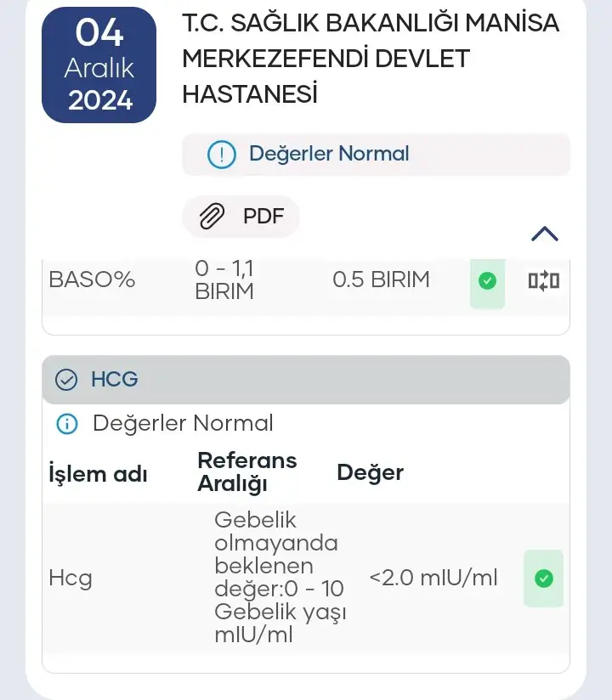Click the Değer column header

(x=370, y=472)
